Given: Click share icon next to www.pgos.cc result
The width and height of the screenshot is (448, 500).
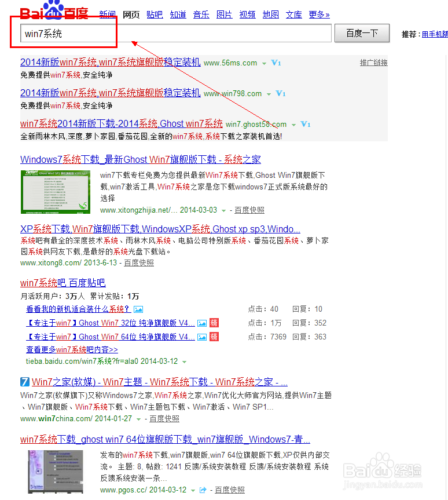Looking at the screenshot, I should point(203,490).
